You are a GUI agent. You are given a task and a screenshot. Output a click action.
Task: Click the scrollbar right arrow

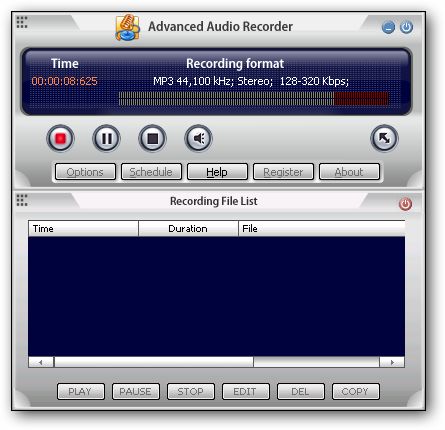[x=392, y=362]
